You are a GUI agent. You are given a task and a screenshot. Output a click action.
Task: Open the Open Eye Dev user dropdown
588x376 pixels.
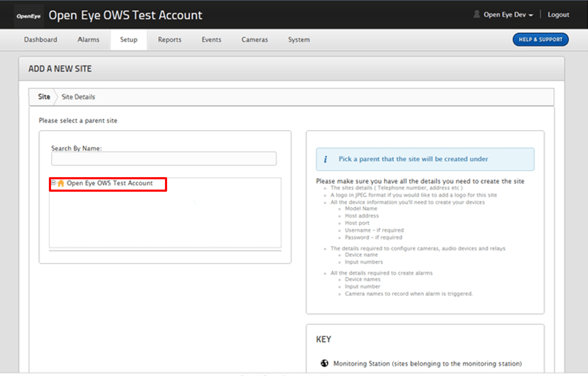click(x=508, y=15)
